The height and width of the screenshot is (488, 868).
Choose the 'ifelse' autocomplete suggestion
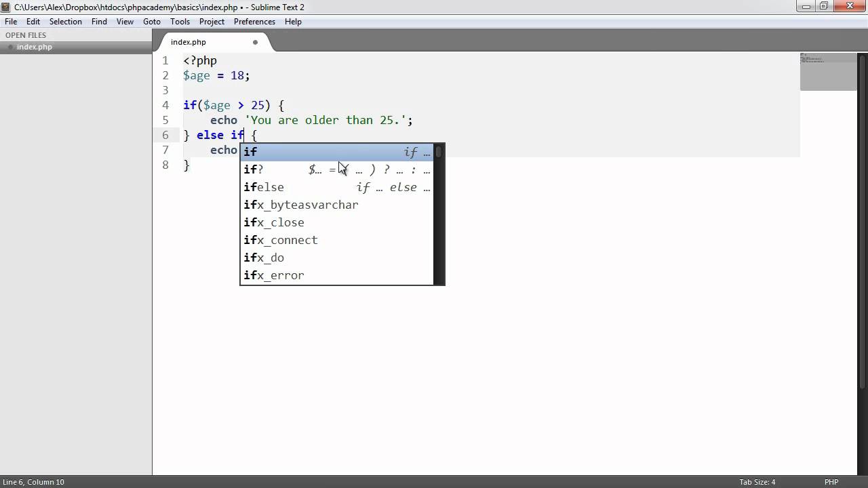[337, 187]
